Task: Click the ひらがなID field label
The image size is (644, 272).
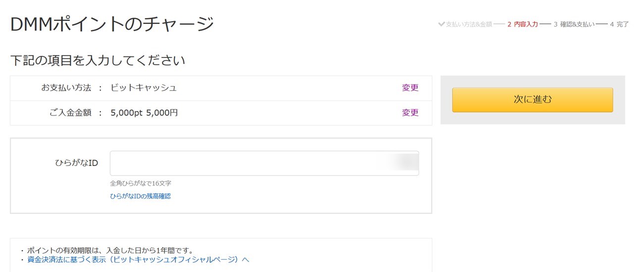Action: pos(76,163)
